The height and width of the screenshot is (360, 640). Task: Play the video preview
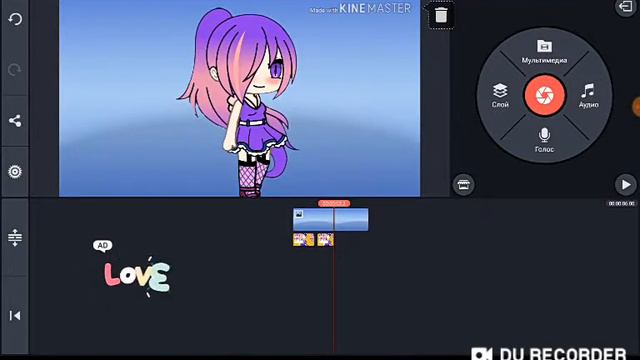click(x=626, y=185)
